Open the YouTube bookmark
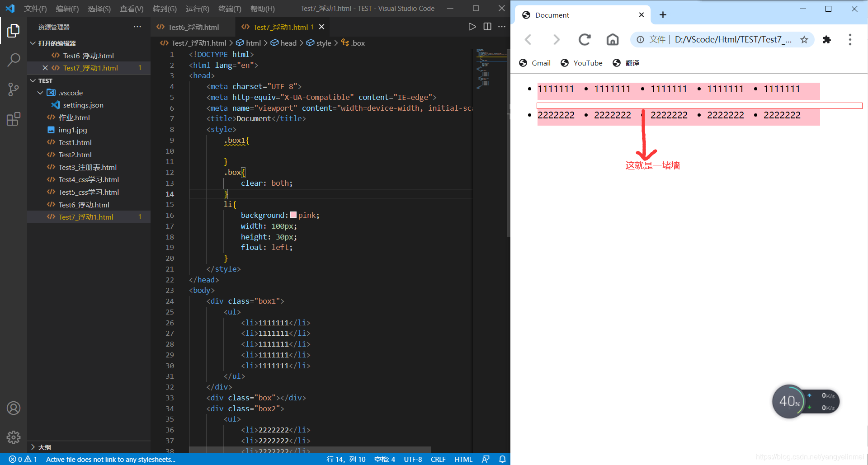This screenshot has width=868, height=465. (581, 63)
